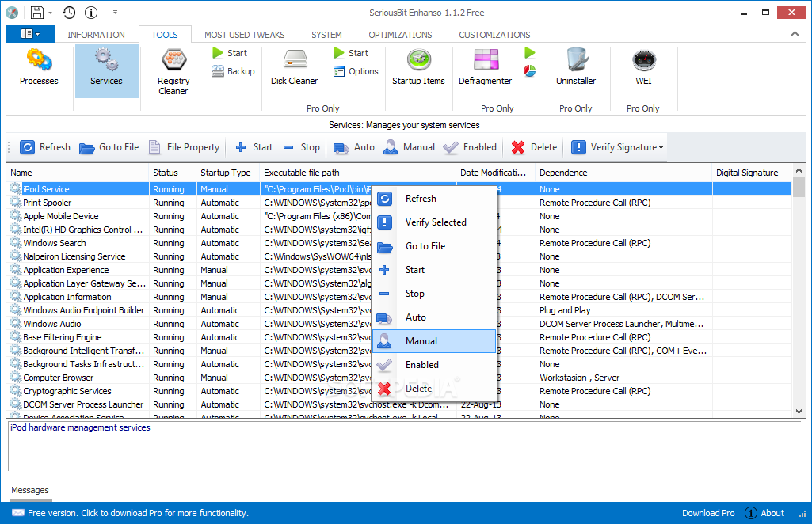This screenshot has height=524, width=812.
Task: Open the WEI tool
Action: point(644,67)
